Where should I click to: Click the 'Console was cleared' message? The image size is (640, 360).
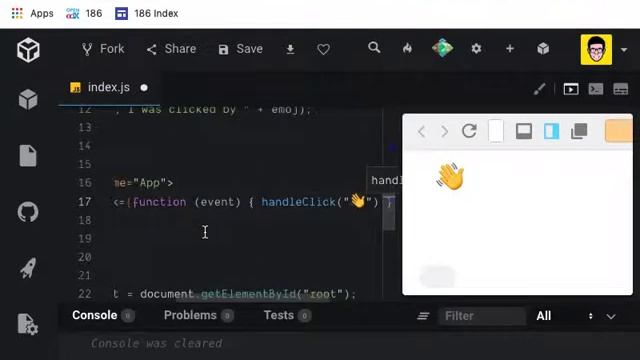(156, 343)
